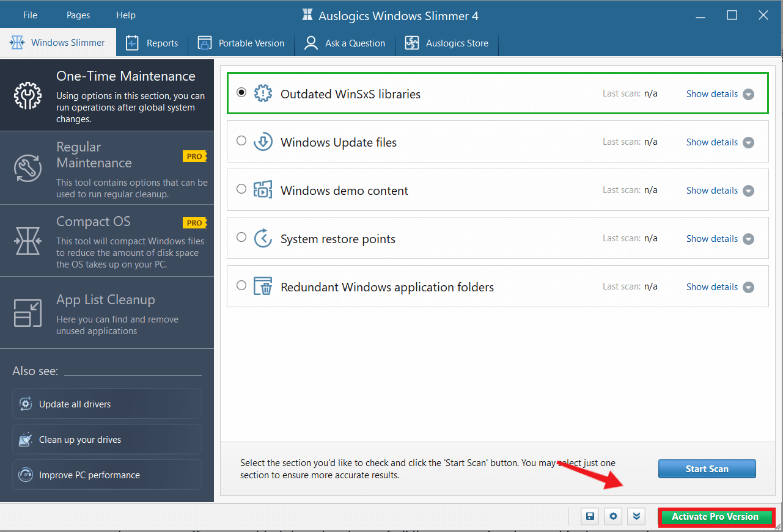The width and height of the screenshot is (783, 532).
Task: Expand Show details for Outdated WinSxS libraries
Action: [719, 94]
